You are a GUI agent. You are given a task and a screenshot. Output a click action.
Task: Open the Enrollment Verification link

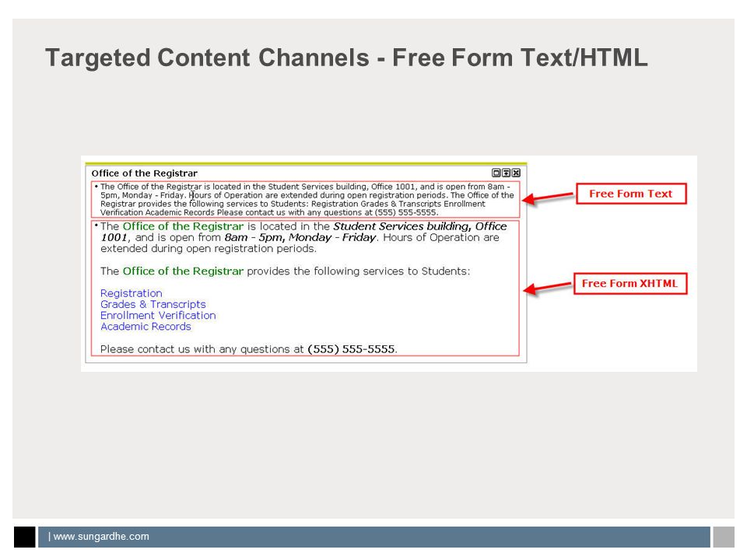click(158, 315)
